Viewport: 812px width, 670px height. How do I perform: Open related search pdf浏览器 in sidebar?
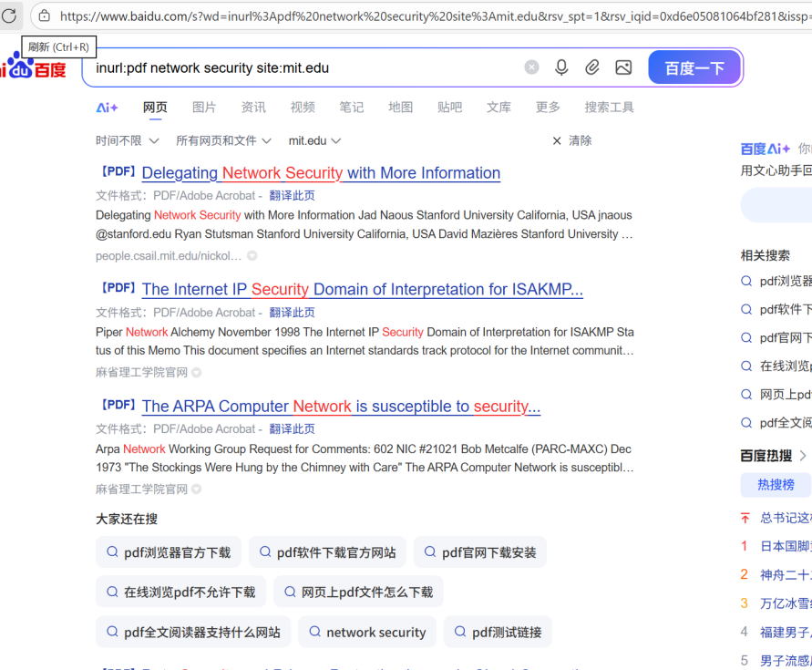[x=776, y=282]
